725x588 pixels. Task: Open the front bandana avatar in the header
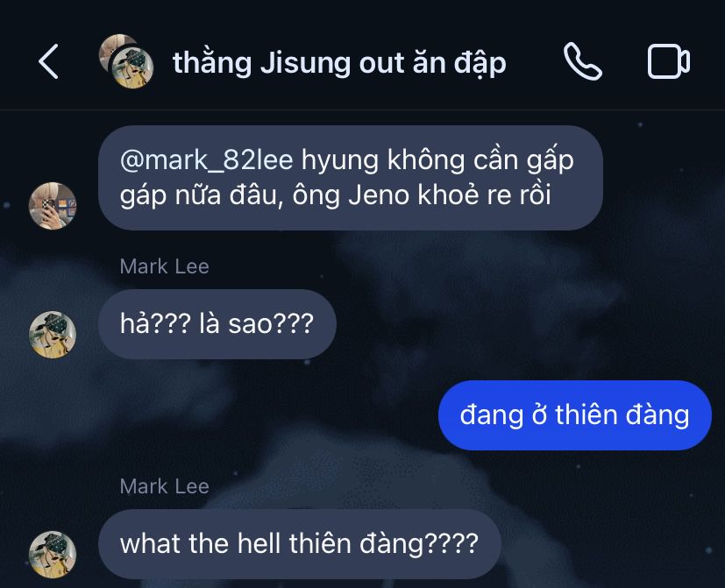(132, 67)
